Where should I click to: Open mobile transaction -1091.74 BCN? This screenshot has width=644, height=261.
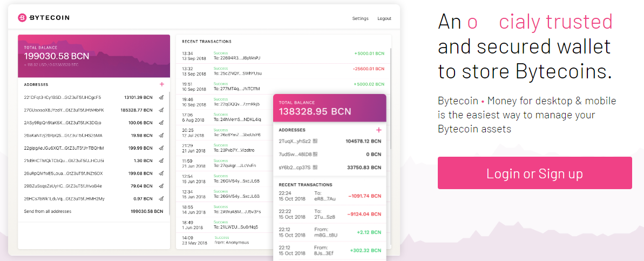point(330,196)
